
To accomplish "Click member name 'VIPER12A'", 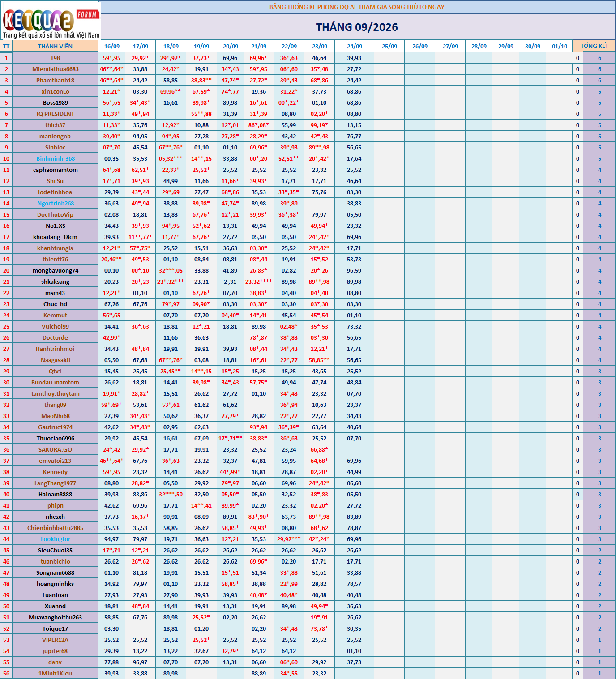I will [55, 640].
